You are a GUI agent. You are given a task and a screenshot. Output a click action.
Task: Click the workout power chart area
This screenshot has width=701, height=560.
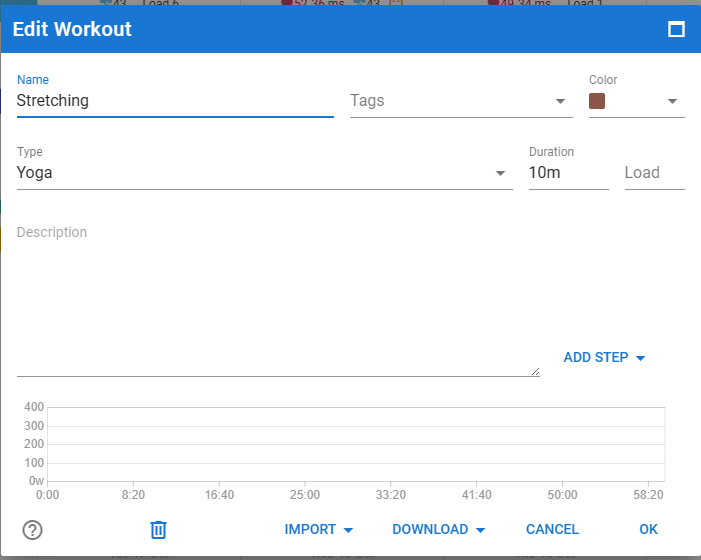[x=356, y=444]
